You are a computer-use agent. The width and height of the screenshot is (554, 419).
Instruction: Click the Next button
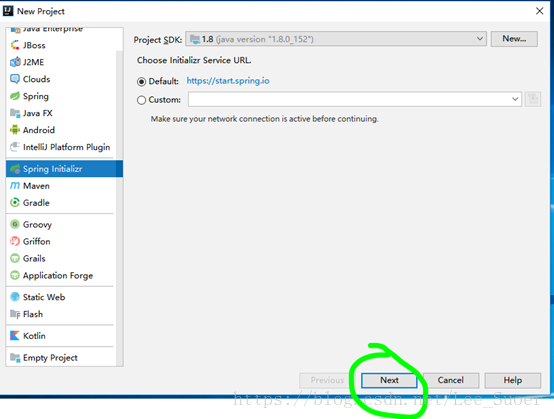coord(389,380)
